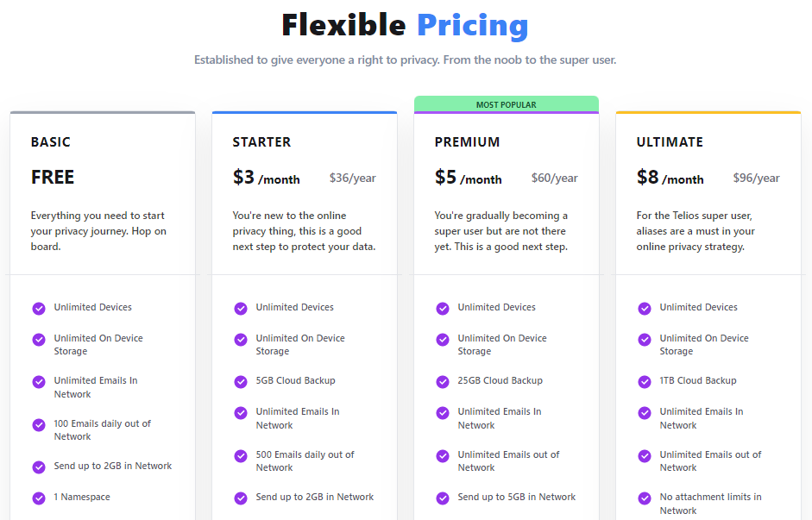This screenshot has width=812, height=520.
Task: Click the checkmark next to 5GB Cloud Backup
Action: (241, 382)
